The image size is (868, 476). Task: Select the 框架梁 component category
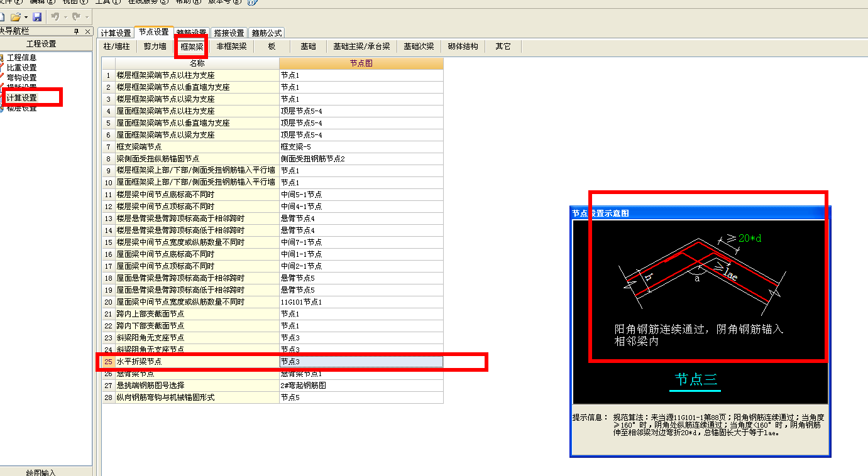point(192,46)
